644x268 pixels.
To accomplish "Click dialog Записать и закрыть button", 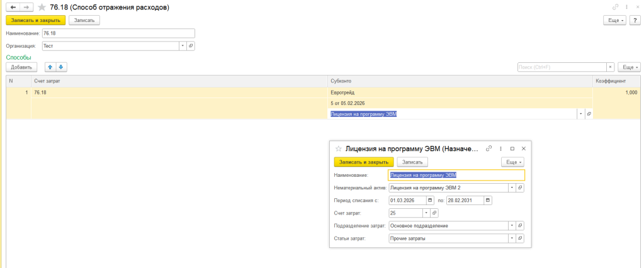I will [x=364, y=162].
